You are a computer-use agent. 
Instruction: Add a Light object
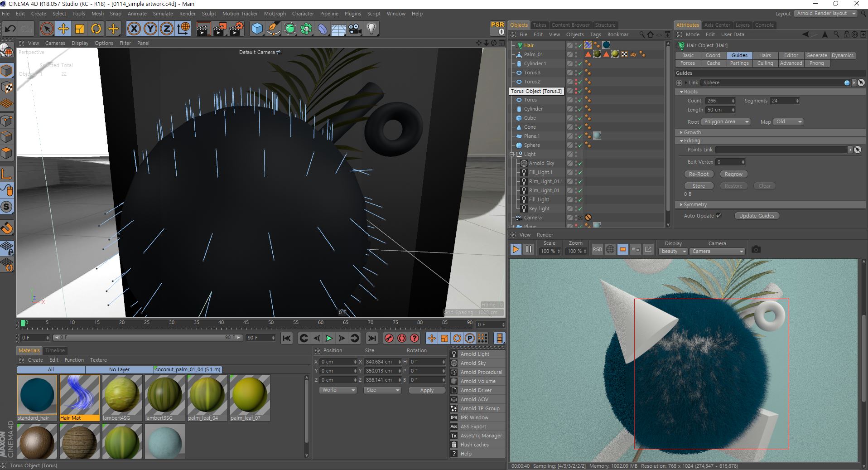pos(371,29)
